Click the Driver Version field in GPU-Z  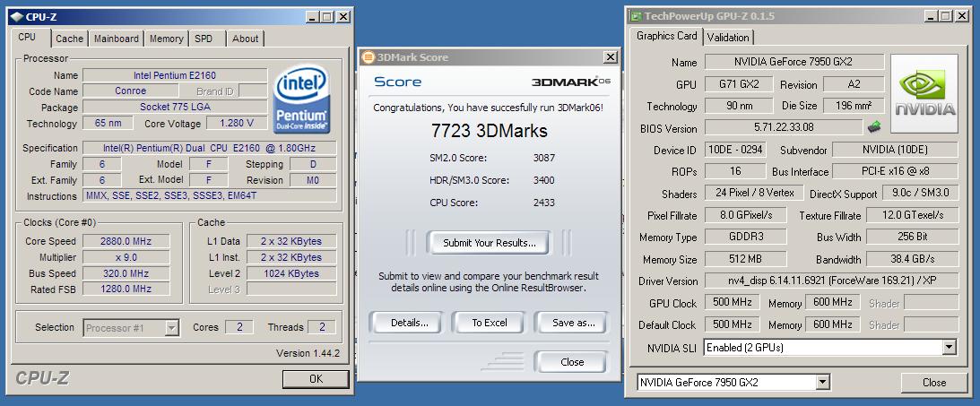coord(831,281)
